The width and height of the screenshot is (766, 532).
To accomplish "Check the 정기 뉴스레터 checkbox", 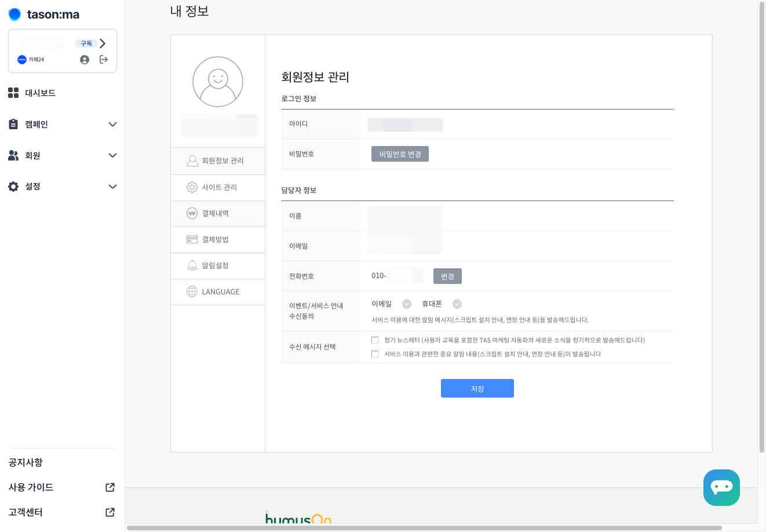I will (375, 340).
